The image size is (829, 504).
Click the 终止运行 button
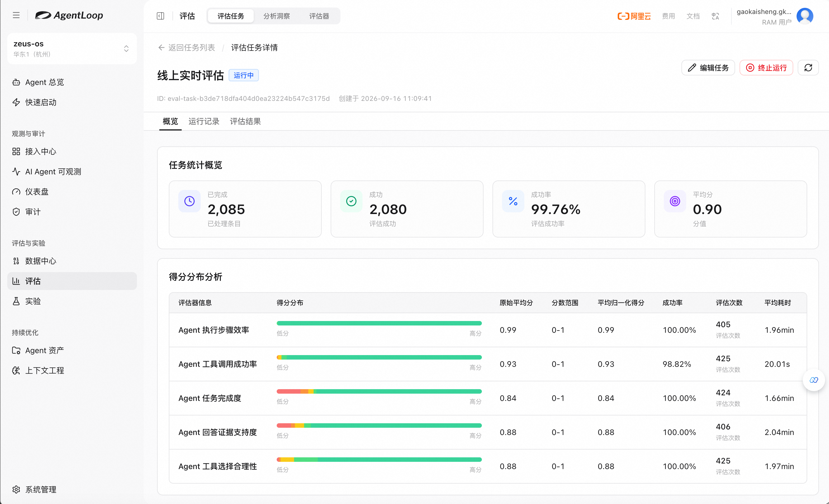(x=766, y=68)
